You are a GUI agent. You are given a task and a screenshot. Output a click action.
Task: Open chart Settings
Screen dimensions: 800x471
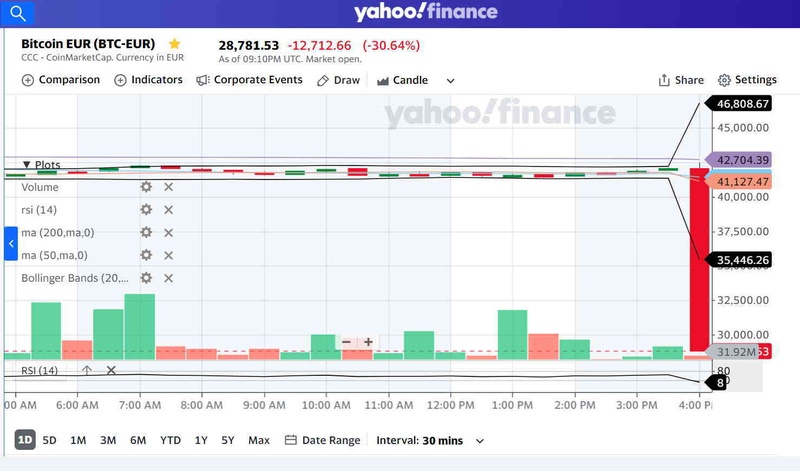pyautogui.click(x=747, y=80)
